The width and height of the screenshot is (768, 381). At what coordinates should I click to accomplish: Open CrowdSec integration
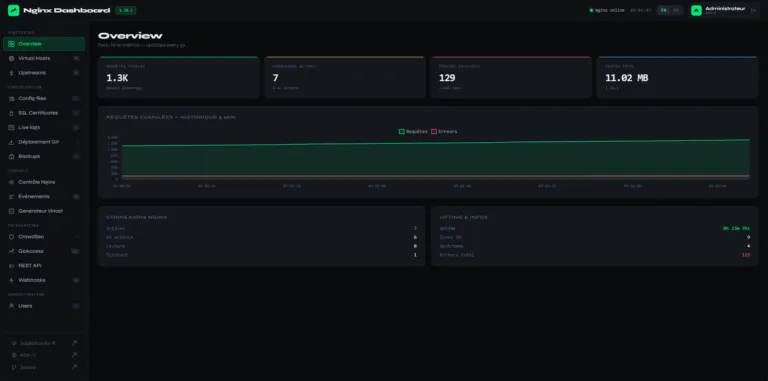[x=44, y=237]
